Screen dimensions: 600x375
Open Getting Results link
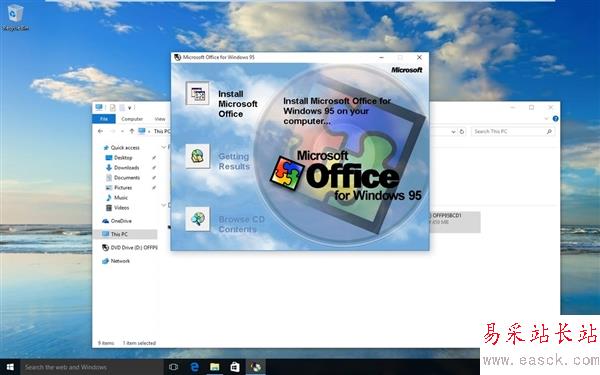coord(234,161)
